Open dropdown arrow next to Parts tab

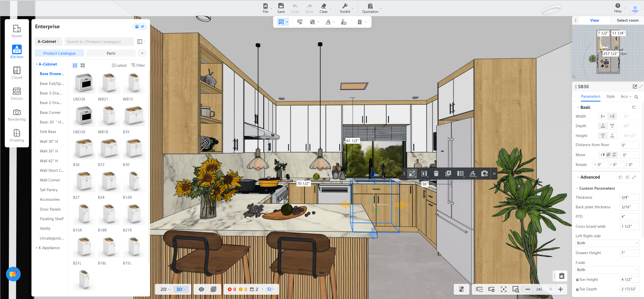(142, 53)
